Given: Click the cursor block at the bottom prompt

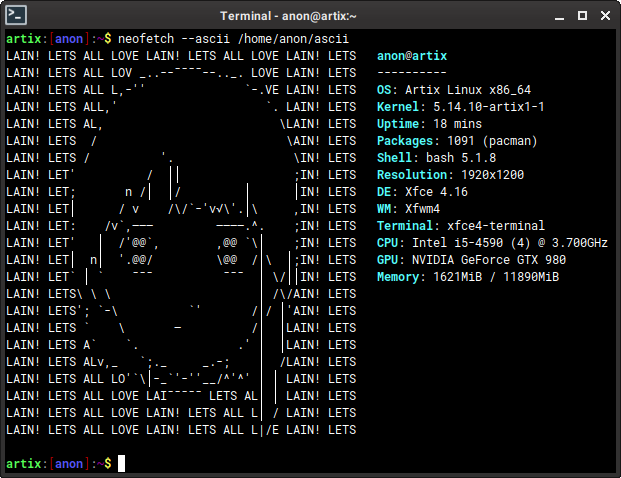Looking at the screenshot, I should pyautogui.click(x=122, y=464).
